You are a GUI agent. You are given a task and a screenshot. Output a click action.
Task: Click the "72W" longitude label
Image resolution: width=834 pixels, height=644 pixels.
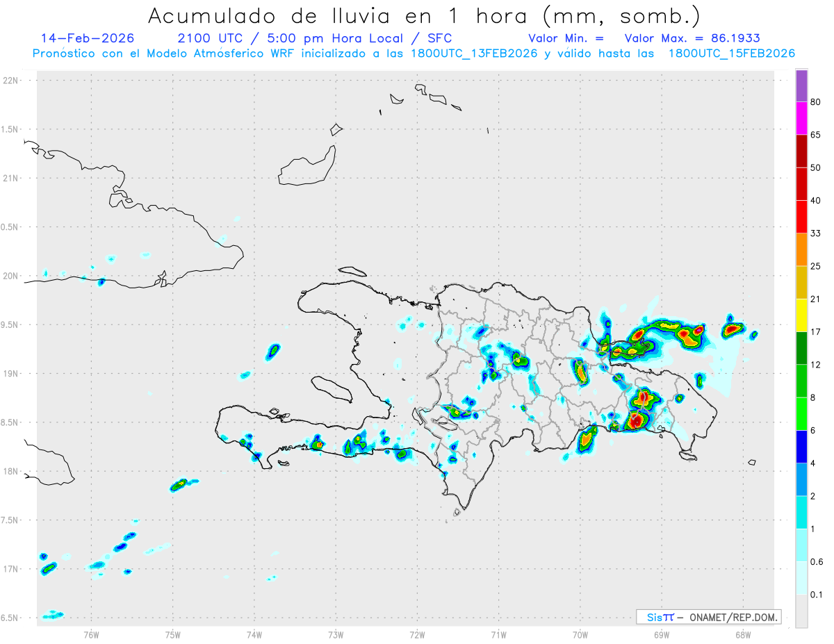click(x=417, y=635)
